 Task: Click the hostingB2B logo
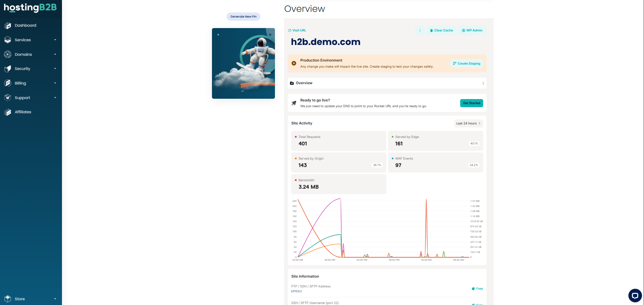click(x=30, y=7)
